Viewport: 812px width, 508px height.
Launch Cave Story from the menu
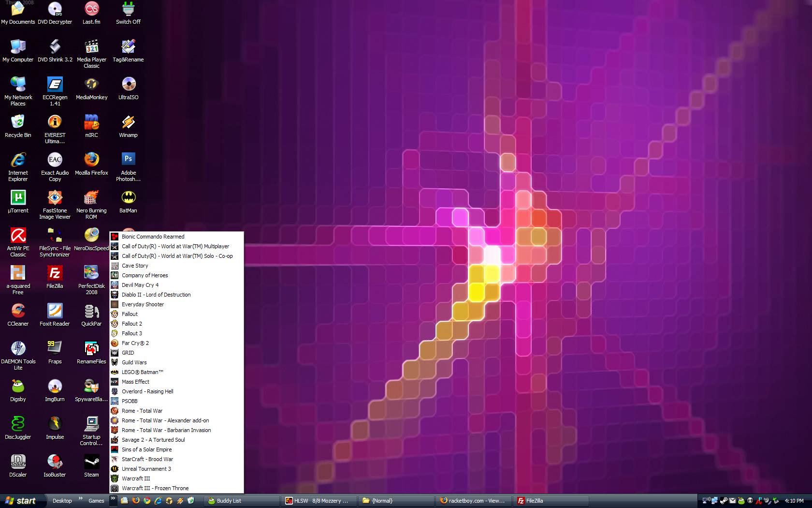[x=177, y=266]
